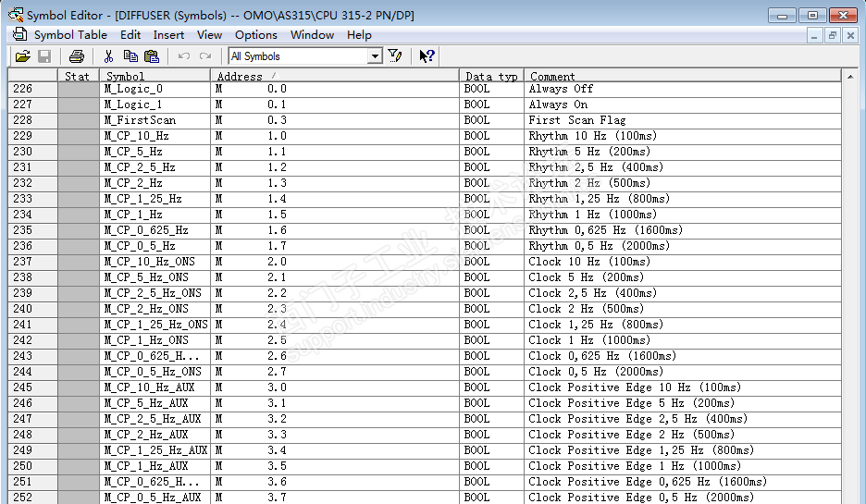866x504 pixels.
Task: Sort by the Data type column header
Action: click(x=491, y=76)
